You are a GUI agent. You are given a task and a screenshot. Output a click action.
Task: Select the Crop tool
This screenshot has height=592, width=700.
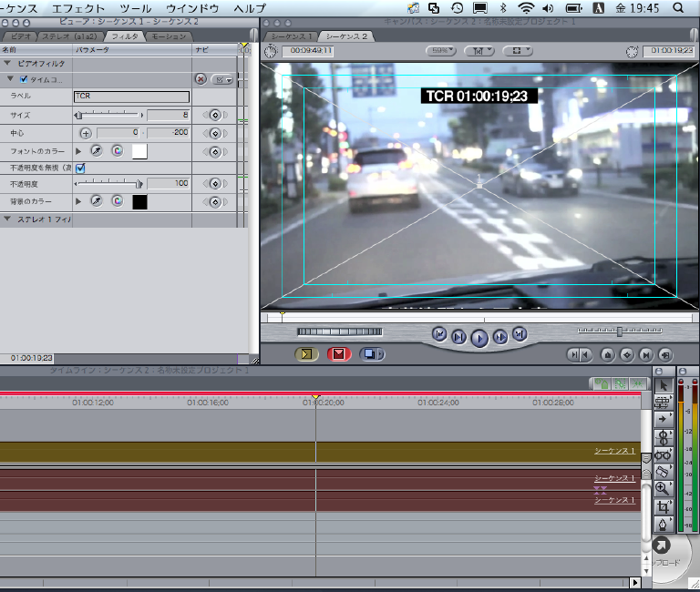pos(663,505)
